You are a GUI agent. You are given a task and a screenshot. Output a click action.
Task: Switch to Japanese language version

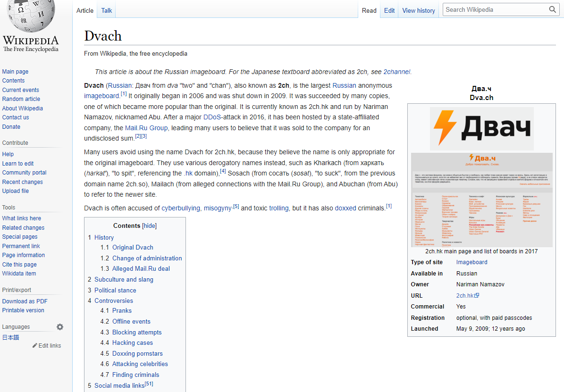(11, 337)
